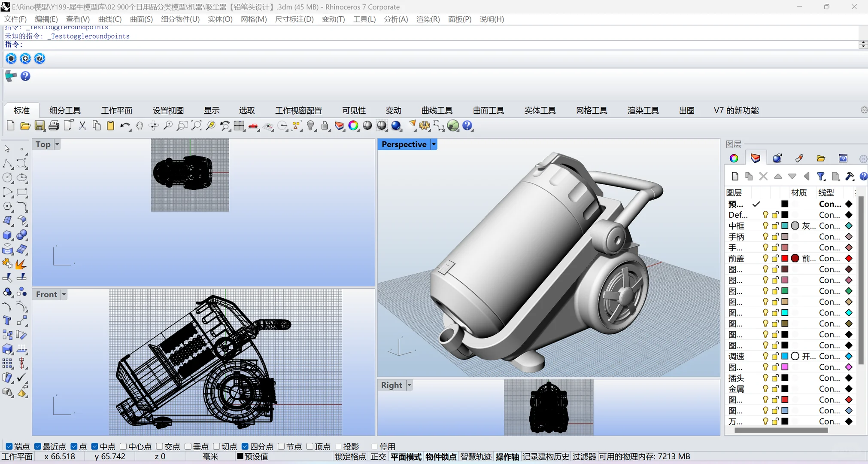Open the Front viewport title dropdown
This screenshot has width=868, height=464.
(x=64, y=295)
